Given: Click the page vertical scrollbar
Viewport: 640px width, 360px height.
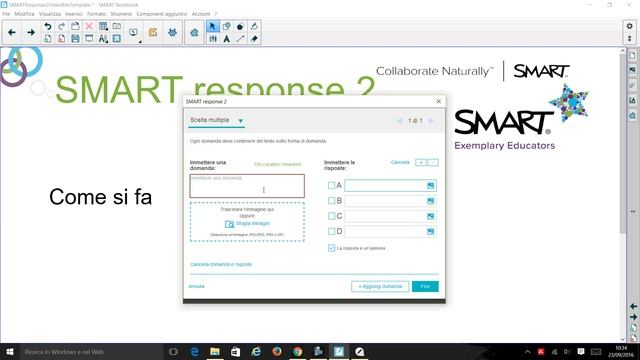Looking at the screenshot, I should 622,143.
